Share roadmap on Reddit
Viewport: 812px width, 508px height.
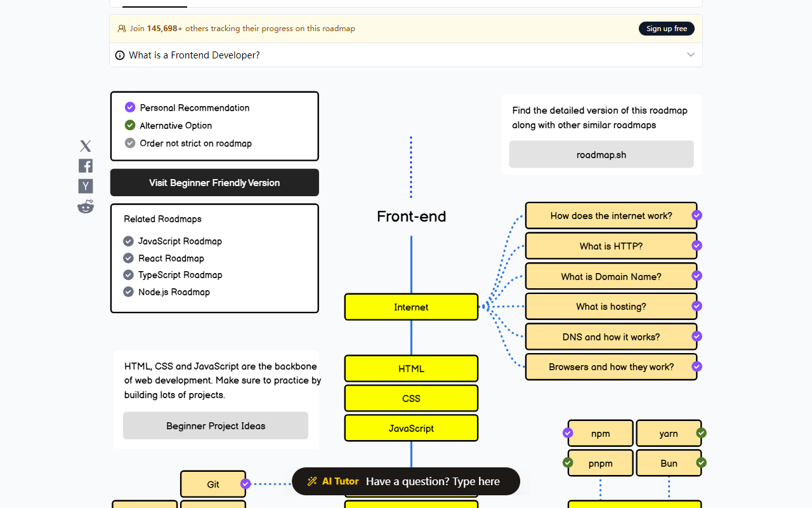click(x=86, y=206)
